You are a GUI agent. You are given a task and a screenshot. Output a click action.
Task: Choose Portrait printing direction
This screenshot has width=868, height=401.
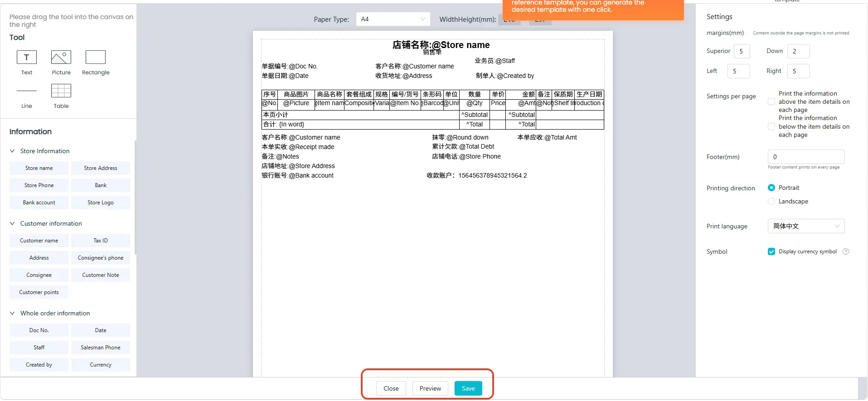pos(771,188)
